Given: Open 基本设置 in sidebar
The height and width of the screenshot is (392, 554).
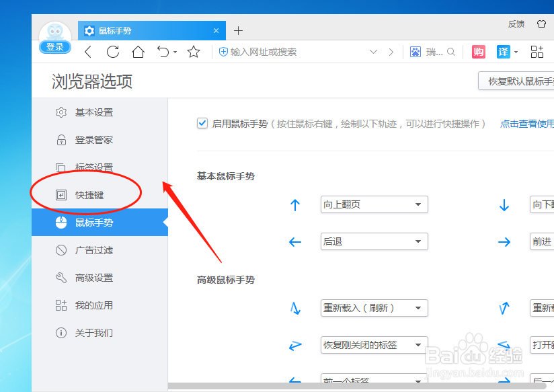Looking at the screenshot, I should point(100,112).
